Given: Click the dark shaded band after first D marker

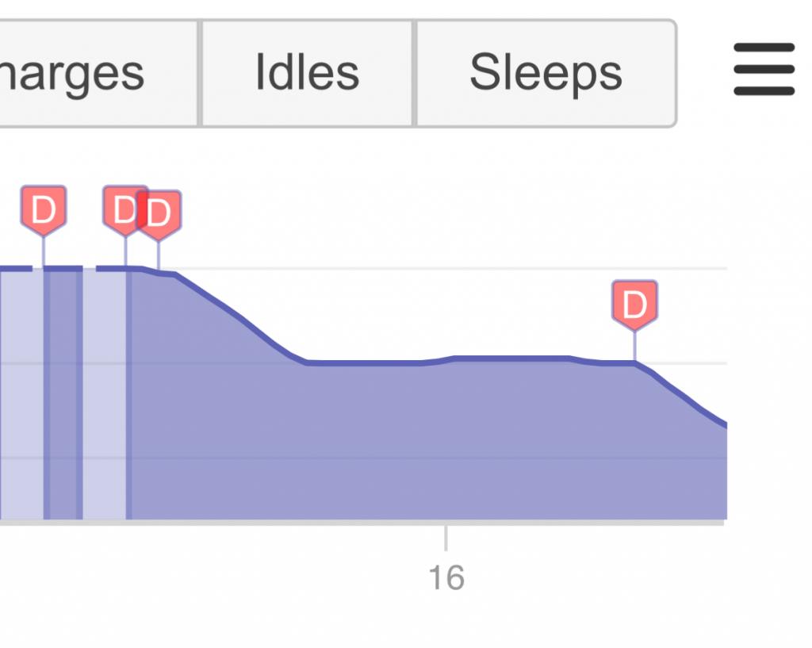Looking at the screenshot, I should click(x=63, y=393).
